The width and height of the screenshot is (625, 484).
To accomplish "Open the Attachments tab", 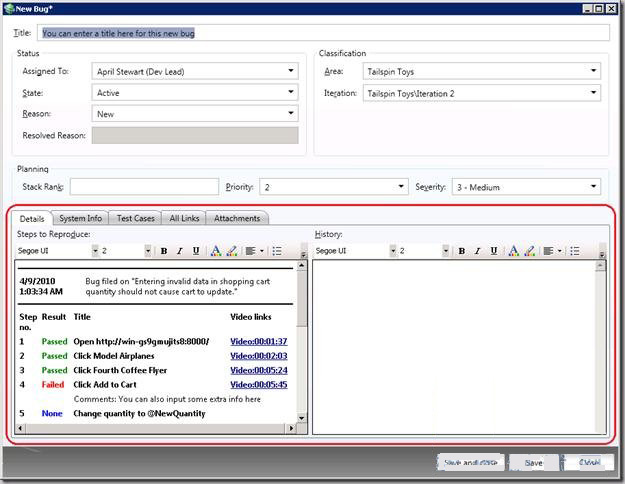I will pyautogui.click(x=237, y=218).
